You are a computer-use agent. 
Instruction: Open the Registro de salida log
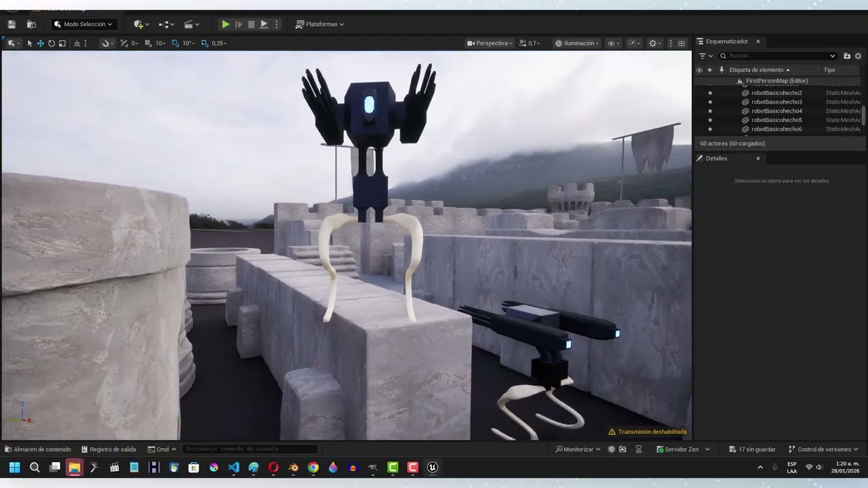tap(108, 449)
